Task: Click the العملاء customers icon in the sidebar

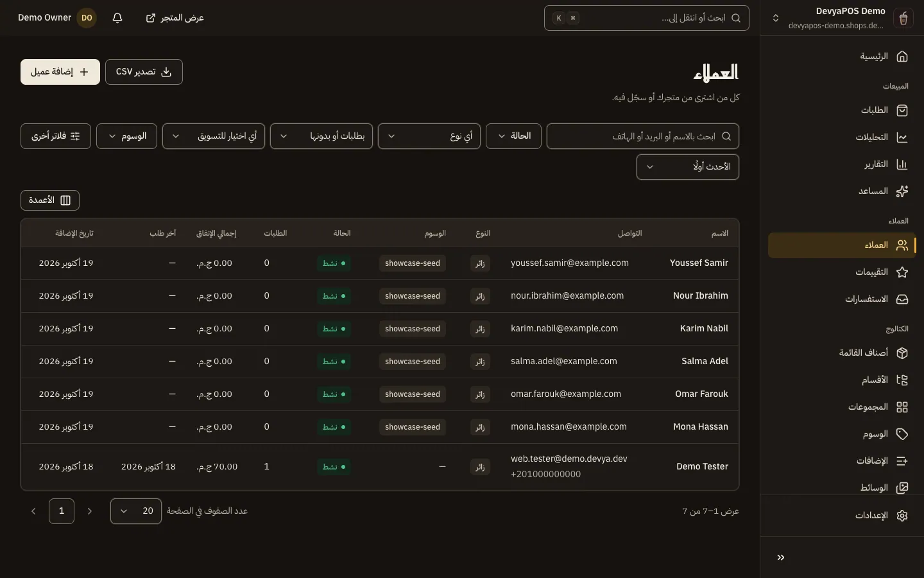Action: click(902, 245)
